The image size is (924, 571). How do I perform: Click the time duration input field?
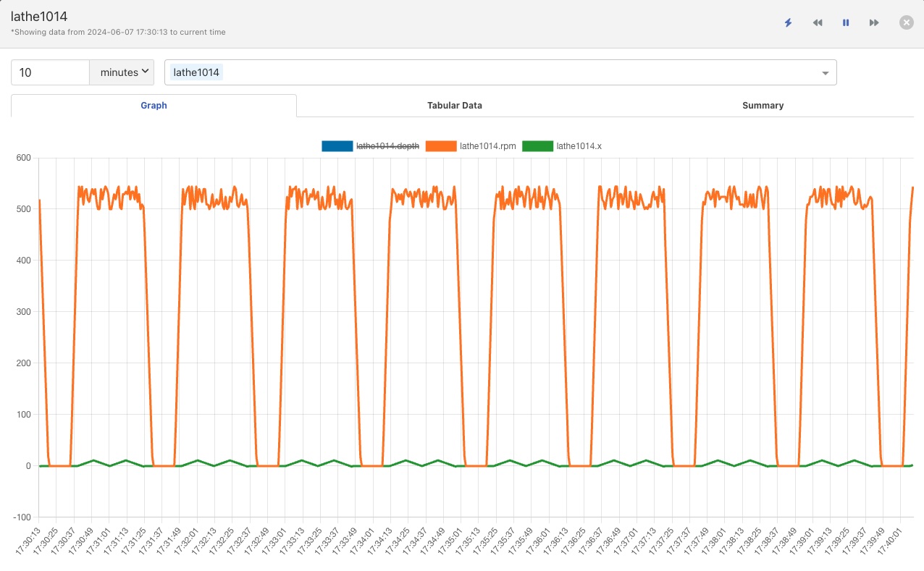[50, 72]
